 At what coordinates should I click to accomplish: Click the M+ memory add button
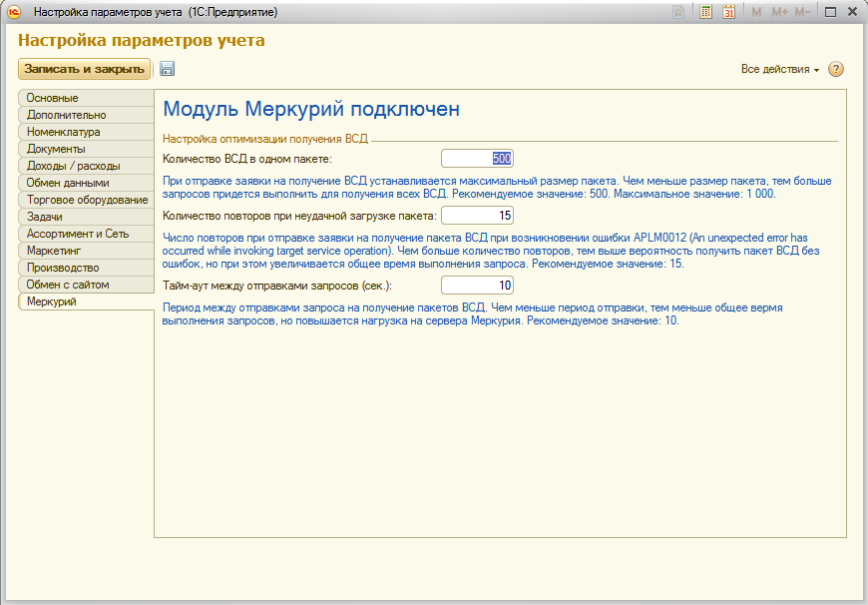click(779, 12)
